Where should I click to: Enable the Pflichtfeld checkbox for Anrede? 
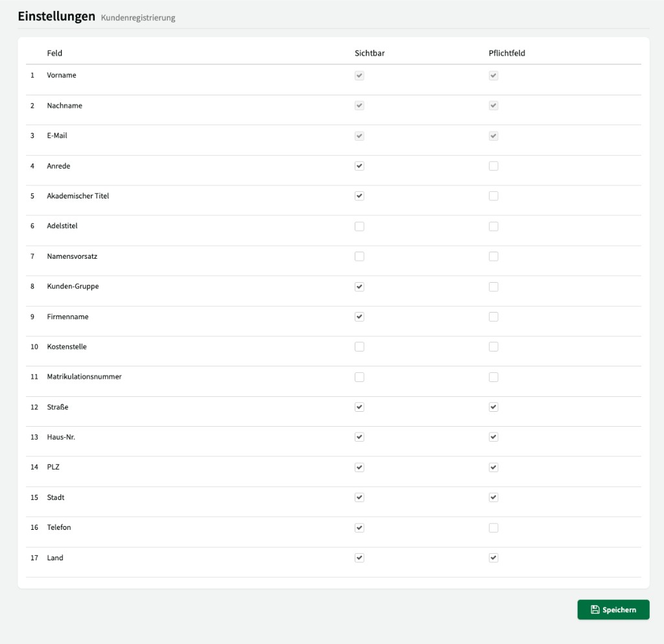tap(493, 165)
